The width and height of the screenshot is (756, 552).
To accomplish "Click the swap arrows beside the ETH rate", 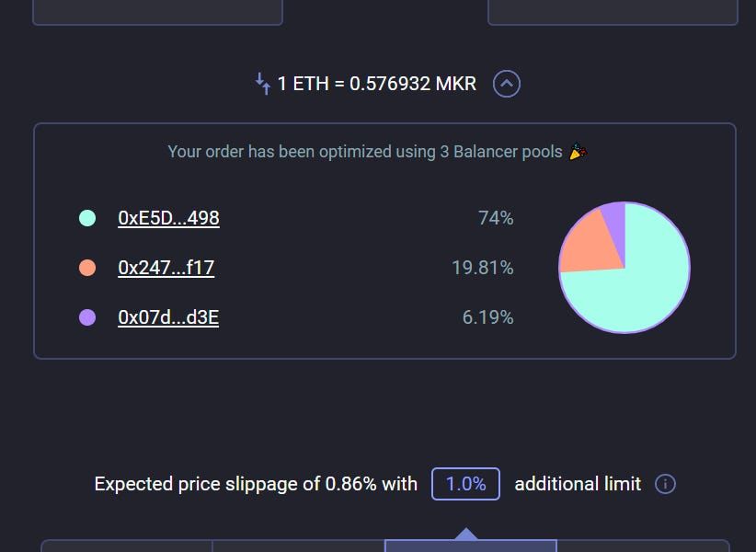I will [263, 84].
